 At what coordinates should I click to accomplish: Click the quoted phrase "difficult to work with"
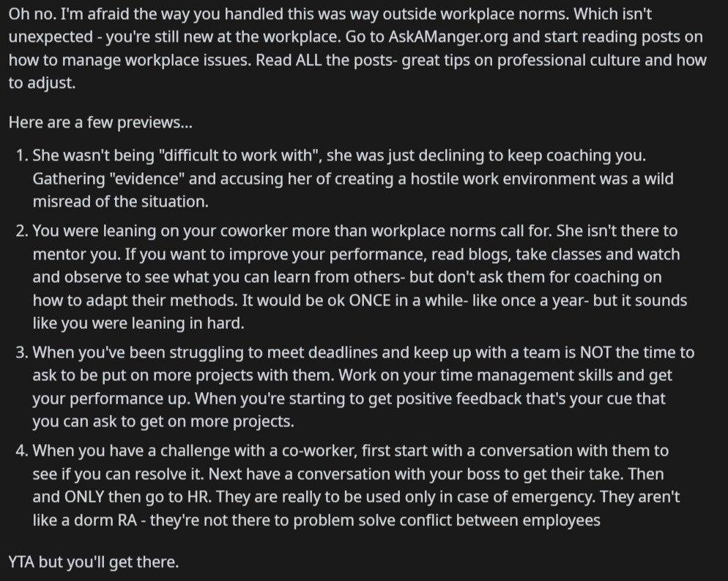[x=240, y=155]
